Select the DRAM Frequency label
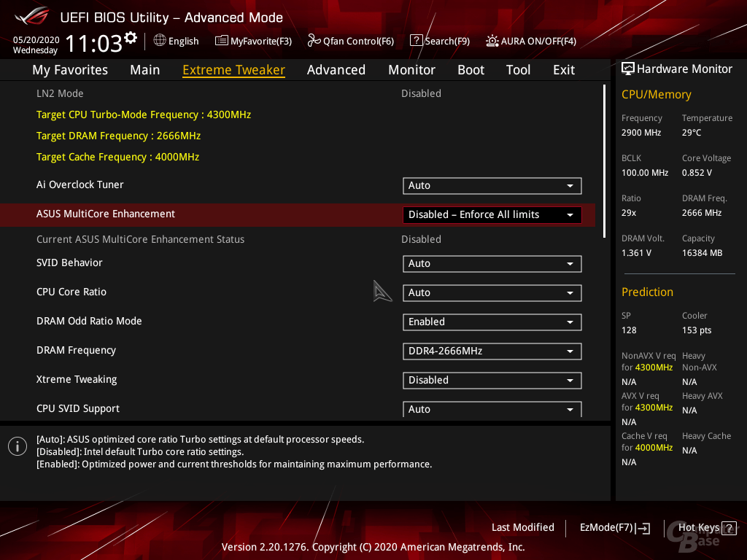 [x=76, y=351]
